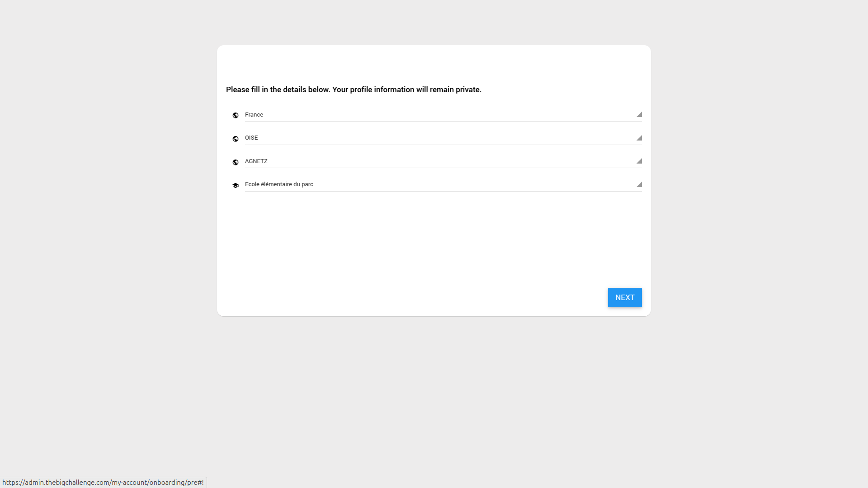The image size is (868, 488).
Task: Click the blank card header above the instructions
Action: tap(434, 63)
